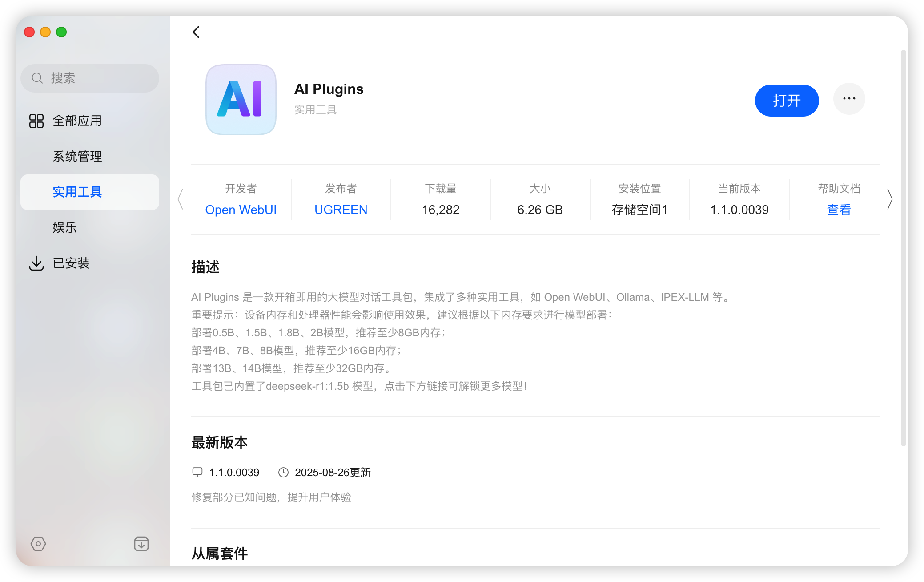Click 查看 to view help document
This screenshot has height=582, width=924.
click(x=839, y=210)
